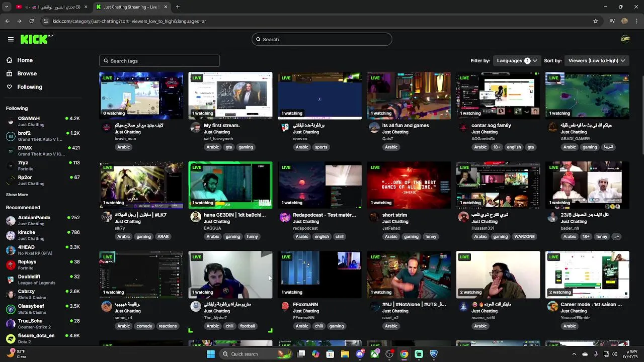The height and width of the screenshot is (362, 644).
Task: Open the hamburger menu beside Kick logo
Action: pyautogui.click(x=11, y=39)
